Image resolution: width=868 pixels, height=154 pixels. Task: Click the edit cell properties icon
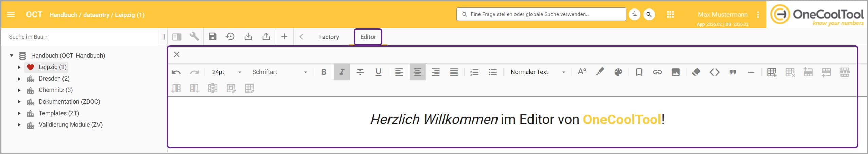(x=231, y=88)
